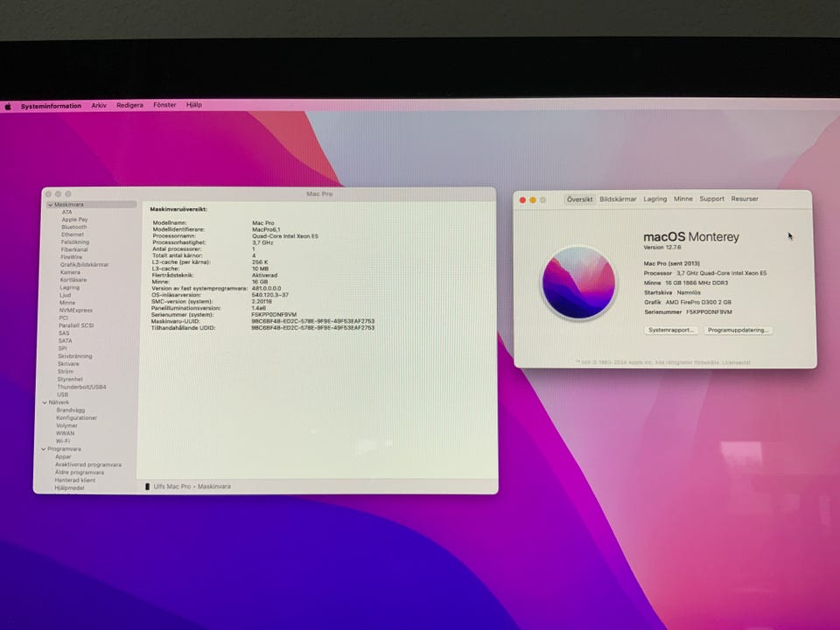Open the Support tab

coord(711,199)
